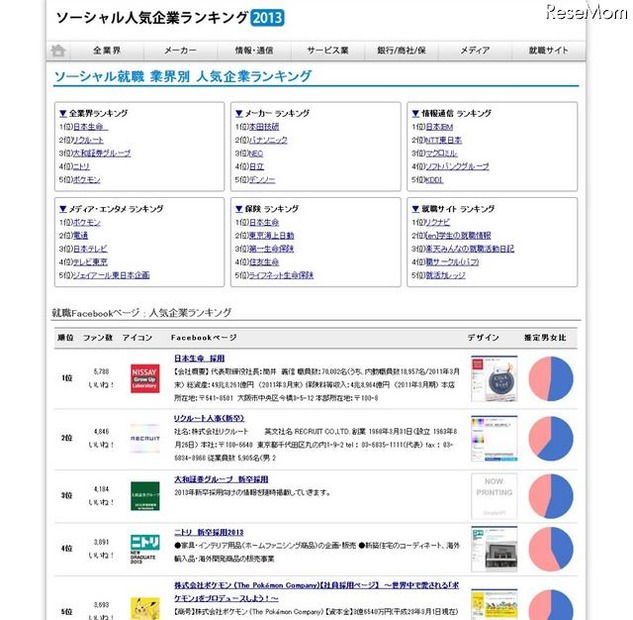Image resolution: width=633 pixels, height=620 pixels.
Task: View リクルート page design thumbnail
Action: click(494, 439)
